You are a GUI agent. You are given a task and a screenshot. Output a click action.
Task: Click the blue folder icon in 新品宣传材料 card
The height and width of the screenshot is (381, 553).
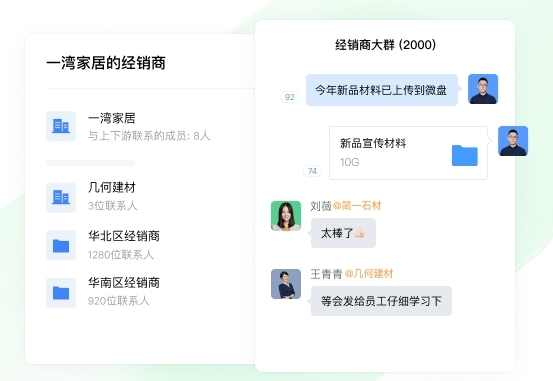click(465, 155)
